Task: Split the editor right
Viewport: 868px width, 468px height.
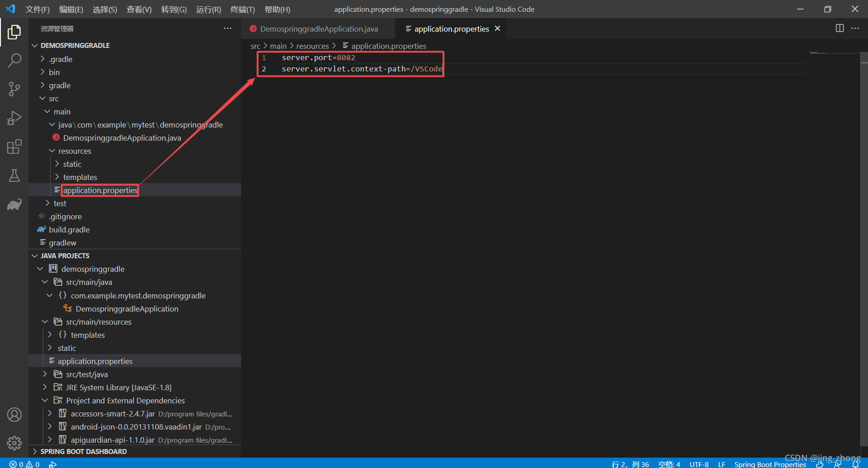Action: pyautogui.click(x=840, y=28)
